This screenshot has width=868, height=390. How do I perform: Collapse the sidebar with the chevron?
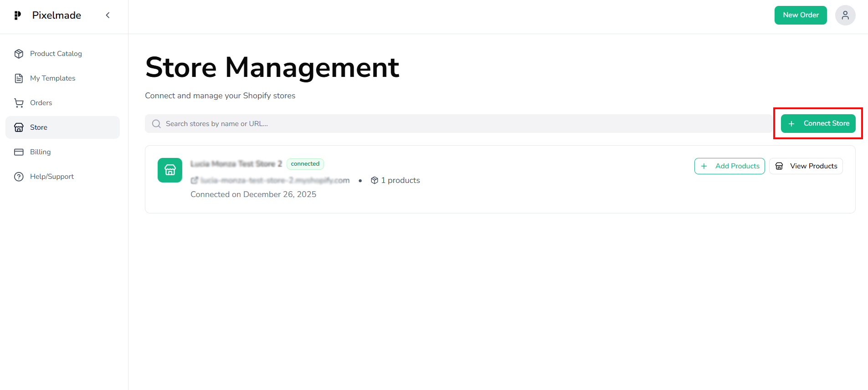pos(108,15)
